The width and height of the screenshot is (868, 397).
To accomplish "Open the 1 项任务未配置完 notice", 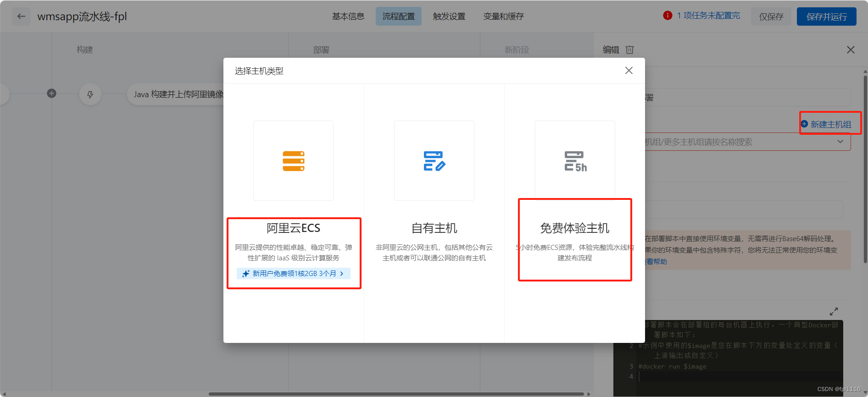I will 708,16.
